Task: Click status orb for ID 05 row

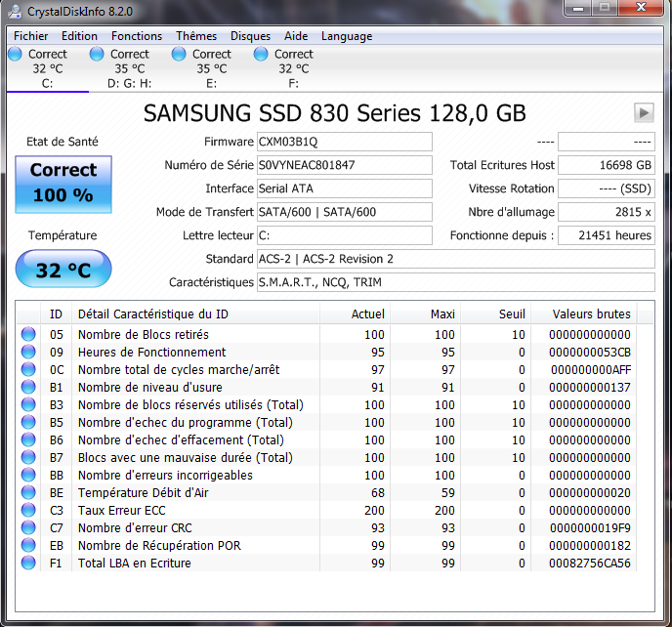Action: pos(28,334)
